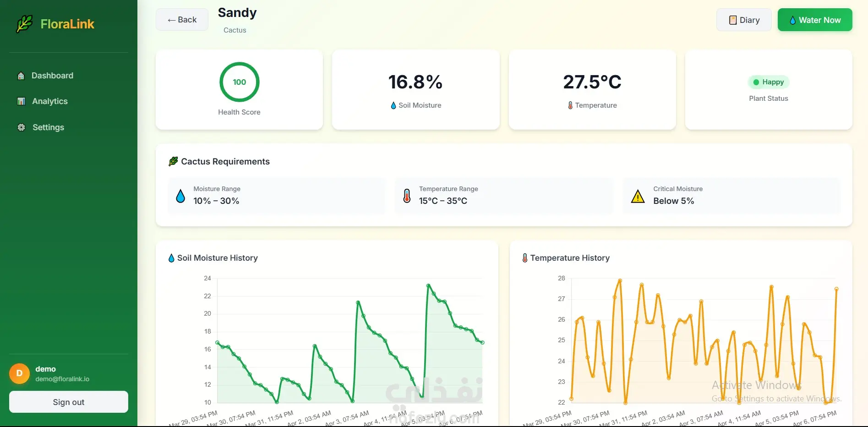Screen dimensions: 868x427
Task: Click the Settings gear icon
Action: 21,127
